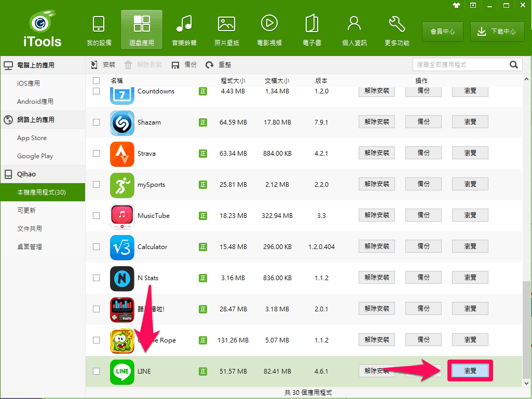
Task: Click the Uninstall toolbar button
Action: click(x=143, y=65)
